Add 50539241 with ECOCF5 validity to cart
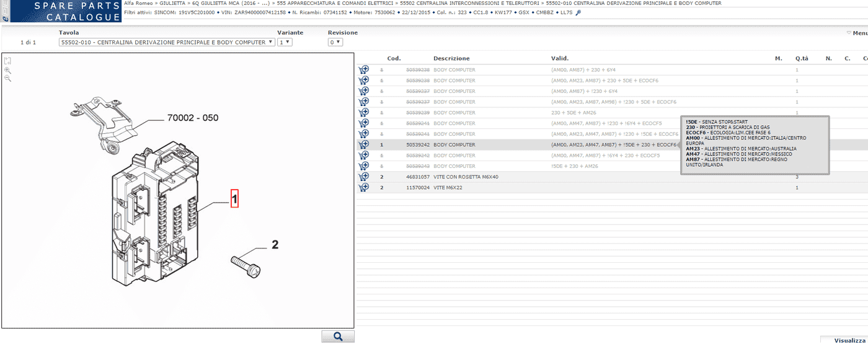868x344 pixels. tap(364, 123)
